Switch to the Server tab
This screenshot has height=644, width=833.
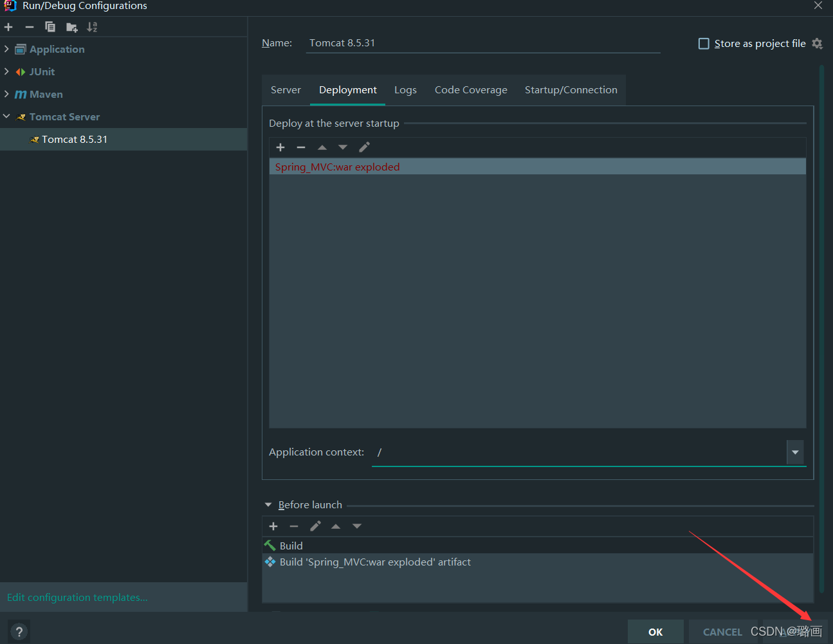[286, 89]
